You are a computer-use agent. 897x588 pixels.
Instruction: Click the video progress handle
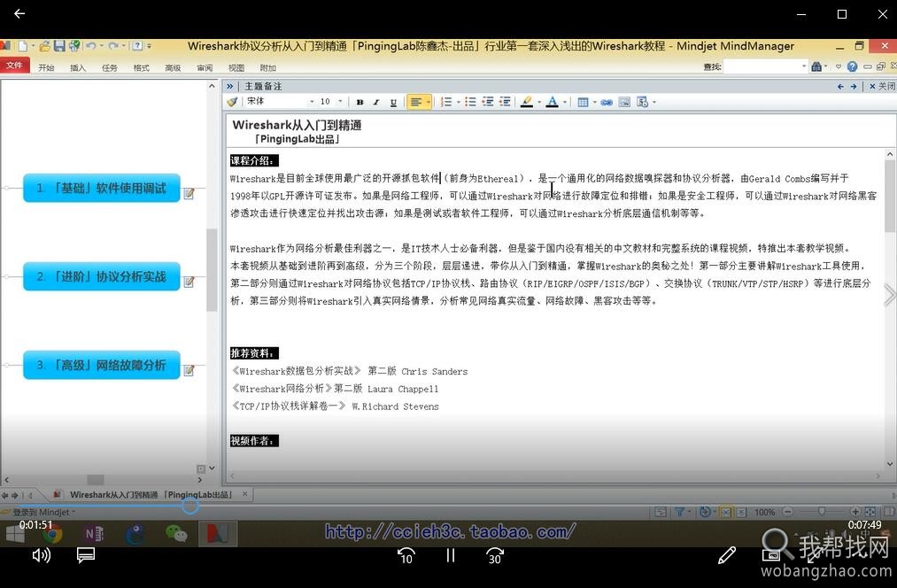coord(189,505)
